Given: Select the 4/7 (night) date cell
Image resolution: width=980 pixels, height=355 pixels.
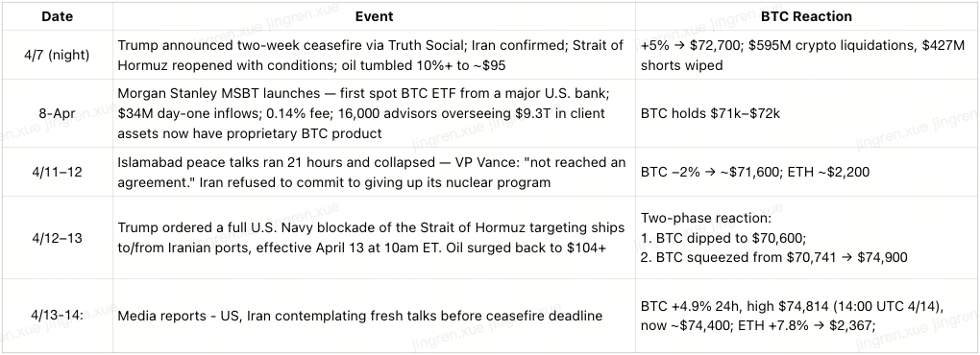Looking at the screenshot, I should (x=57, y=55).
